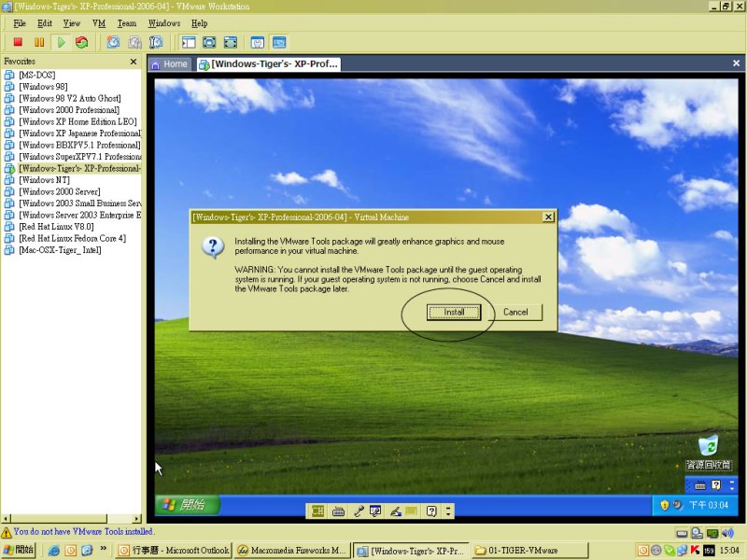Click the green Power On toolbar icon
Viewport: 747px width, 560px height.
61,42
